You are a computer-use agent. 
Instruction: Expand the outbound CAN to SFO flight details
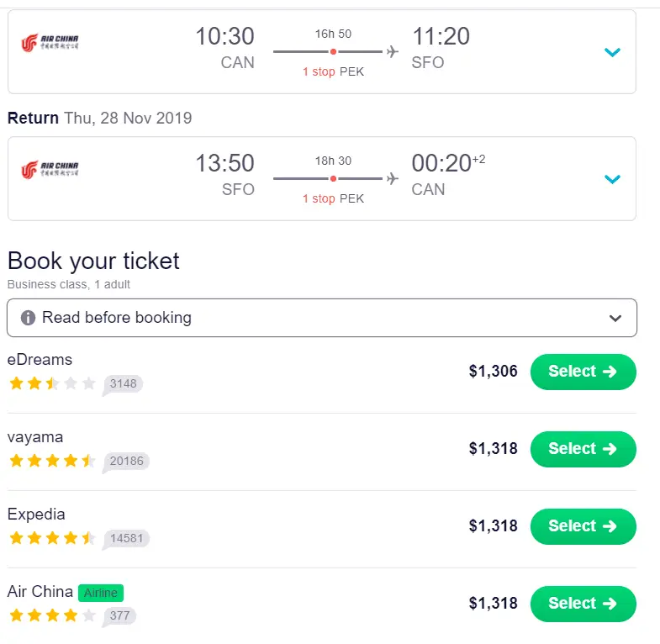613,52
